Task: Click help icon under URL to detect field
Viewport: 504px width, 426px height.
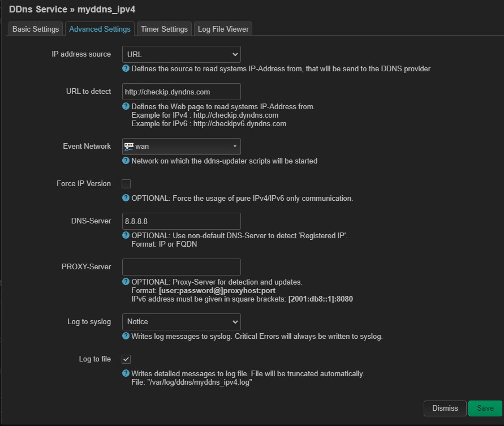Action: tap(126, 106)
